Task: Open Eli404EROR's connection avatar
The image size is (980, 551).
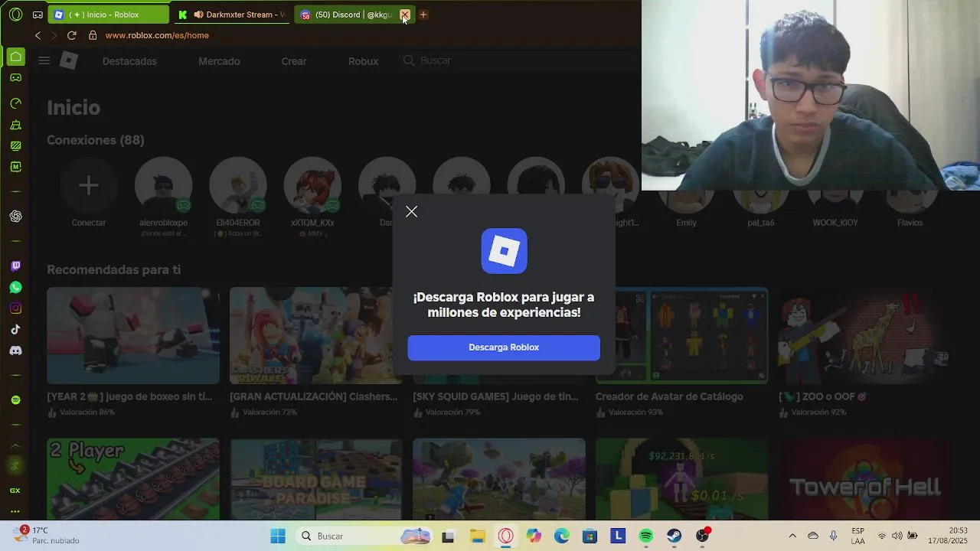Action: point(238,185)
